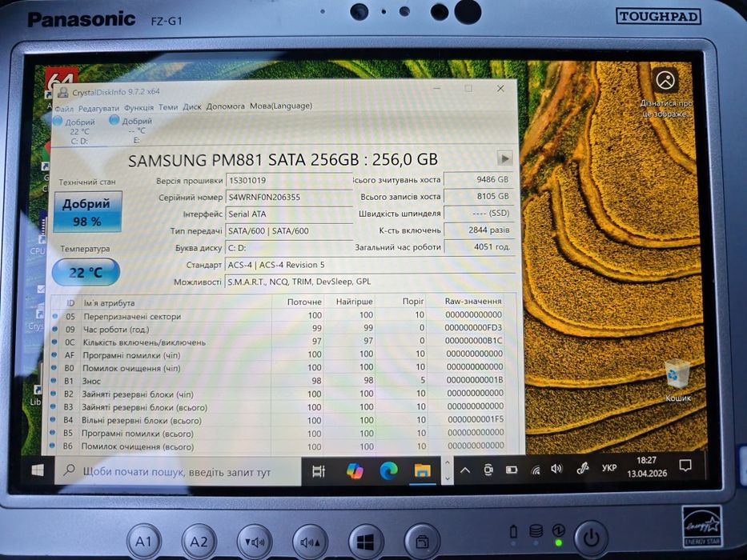747x560 pixels.
Task: Open the Файл menu
Action: 64,109
